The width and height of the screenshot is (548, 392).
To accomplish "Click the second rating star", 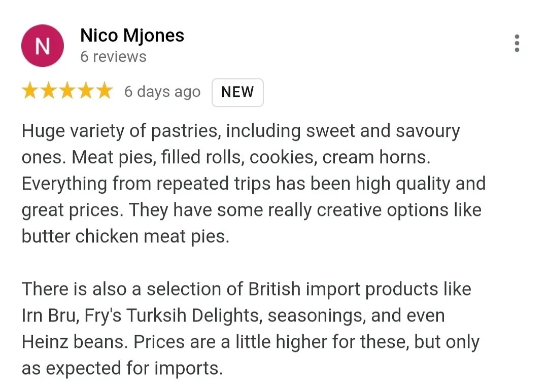I will 49,92.
